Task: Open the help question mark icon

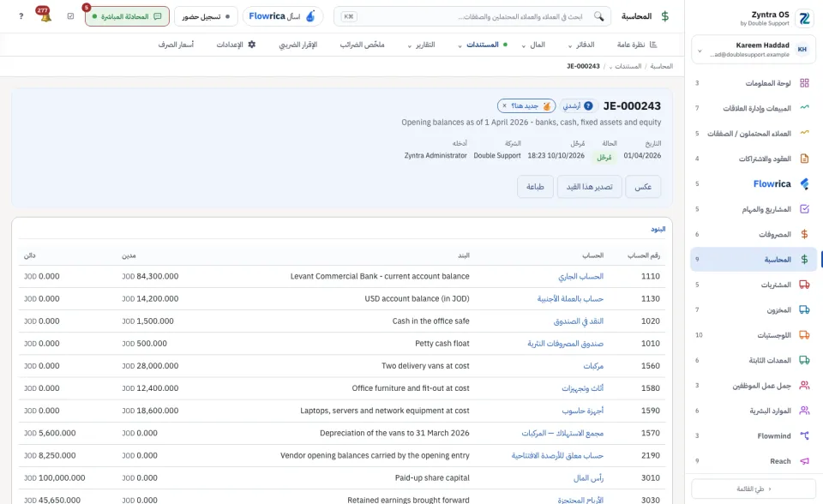Action: (x=21, y=16)
